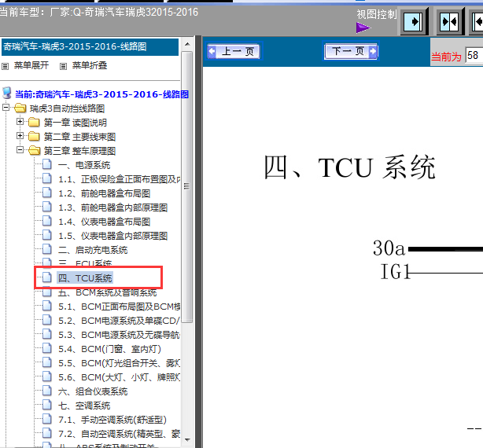Click the page icon beside 1.2、前舱电器盒布局图

(x=47, y=193)
